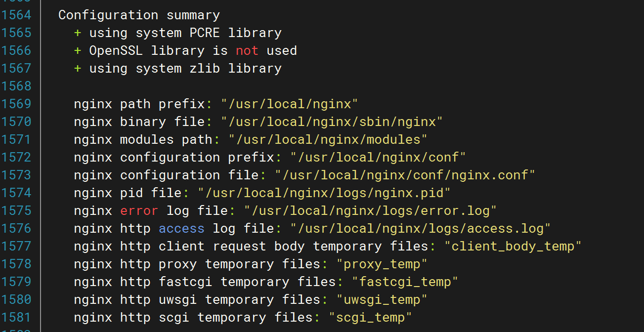Click the "uwsgi_temp" value
Screen dimensions: 644x332
pos(382,300)
